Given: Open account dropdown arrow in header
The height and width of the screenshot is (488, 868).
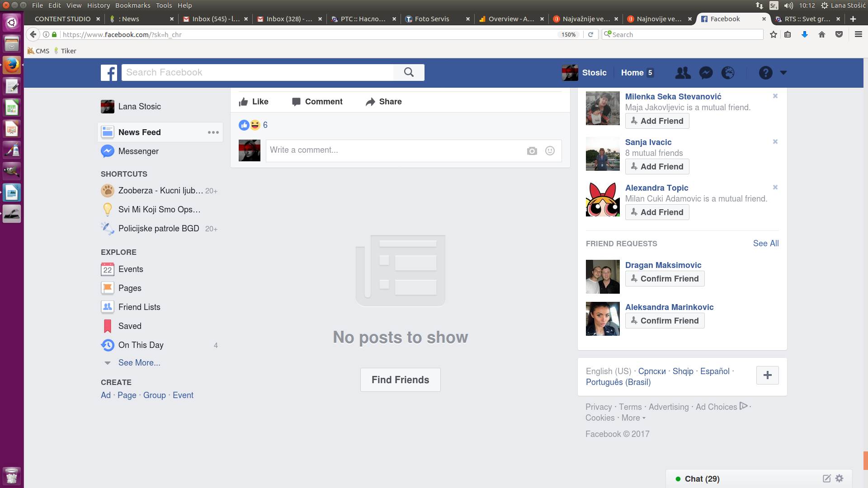Looking at the screenshot, I should click(783, 73).
